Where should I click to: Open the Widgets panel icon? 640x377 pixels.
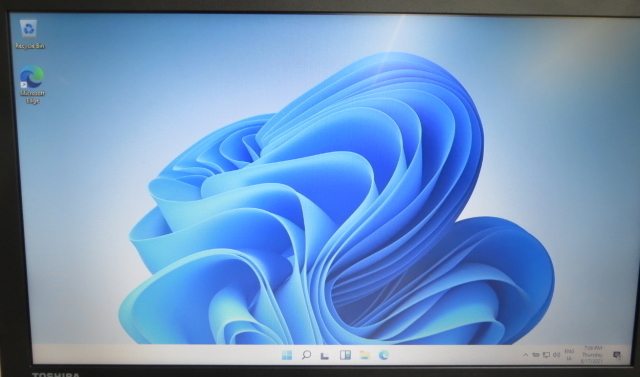pos(345,355)
